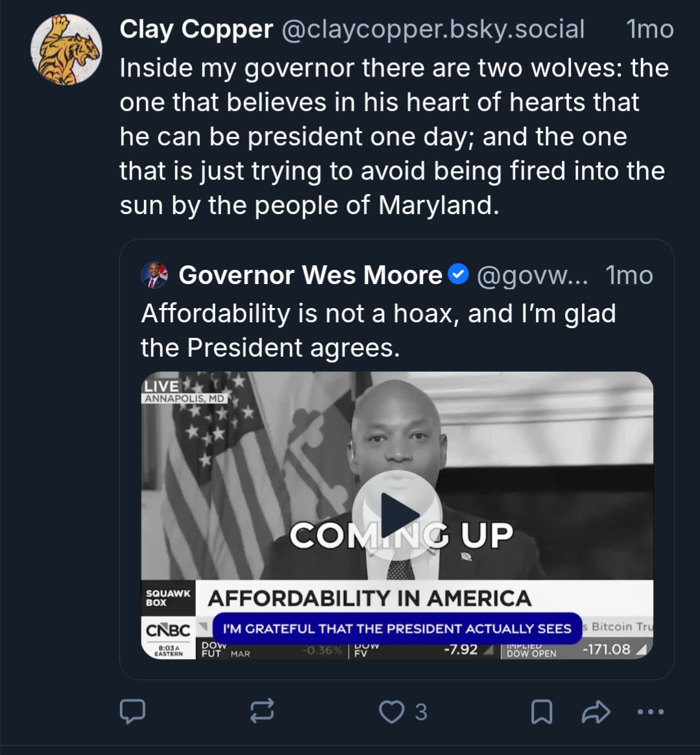Click the CNBC logo in video thumbnail

pyautogui.click(x=168, y=630)
